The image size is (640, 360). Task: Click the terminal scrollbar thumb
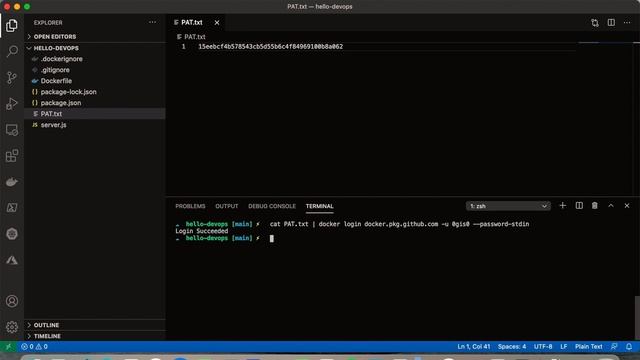click(x=637, y=317)
